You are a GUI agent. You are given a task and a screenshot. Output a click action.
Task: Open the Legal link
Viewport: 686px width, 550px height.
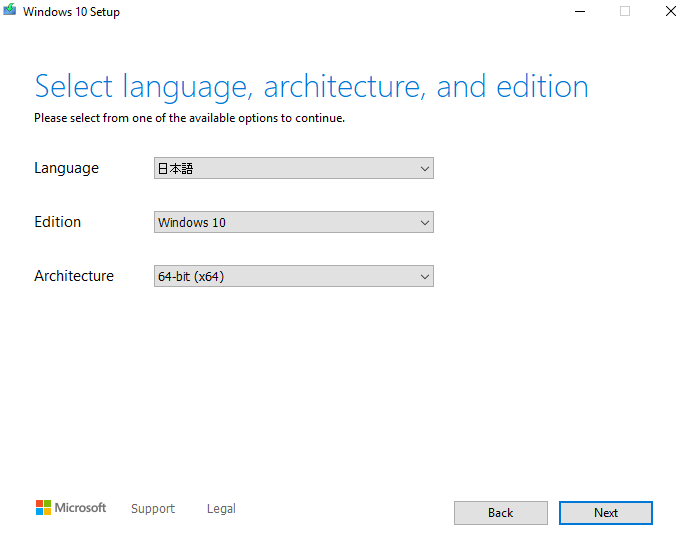coord(221,508)
